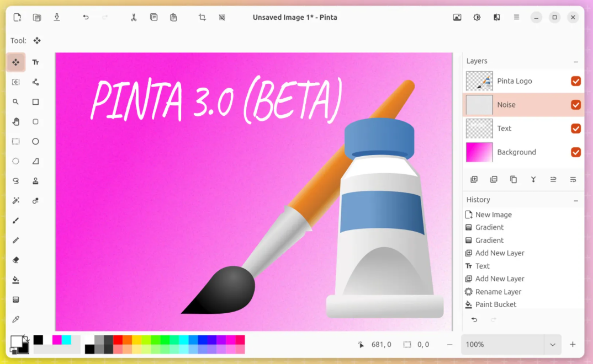Open an image file from header bar

37,17
